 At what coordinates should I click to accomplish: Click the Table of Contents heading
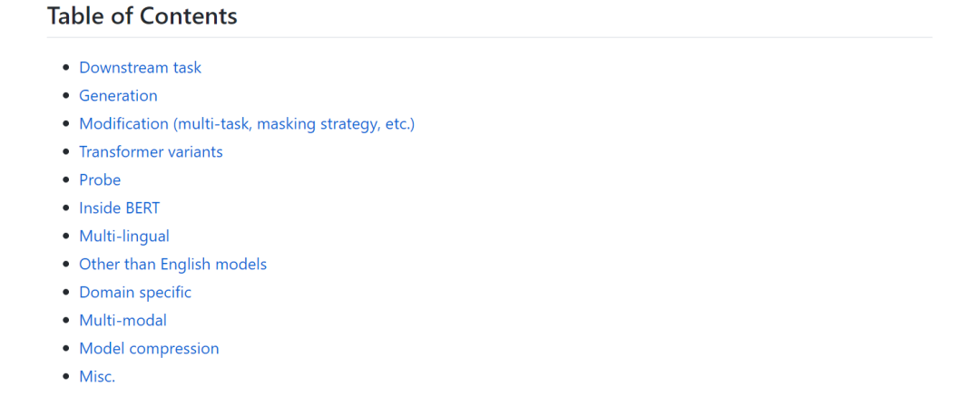[x=142, y=16]
